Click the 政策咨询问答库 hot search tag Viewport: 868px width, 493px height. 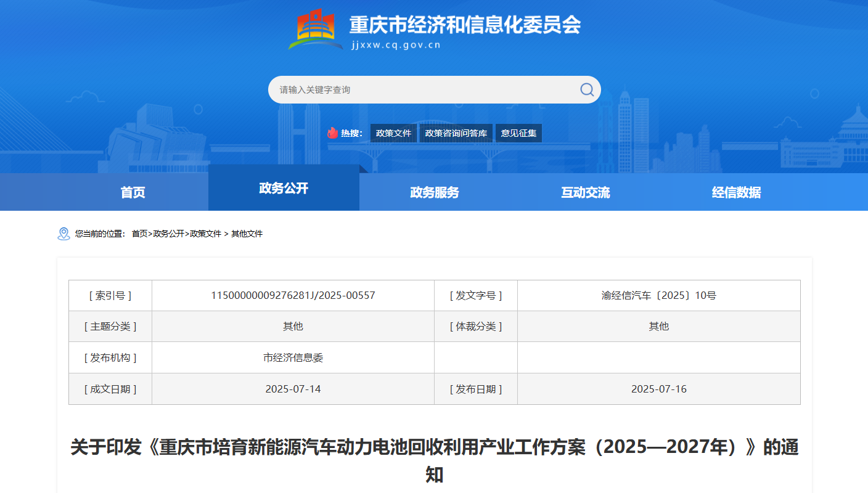(x=456, y=133)
